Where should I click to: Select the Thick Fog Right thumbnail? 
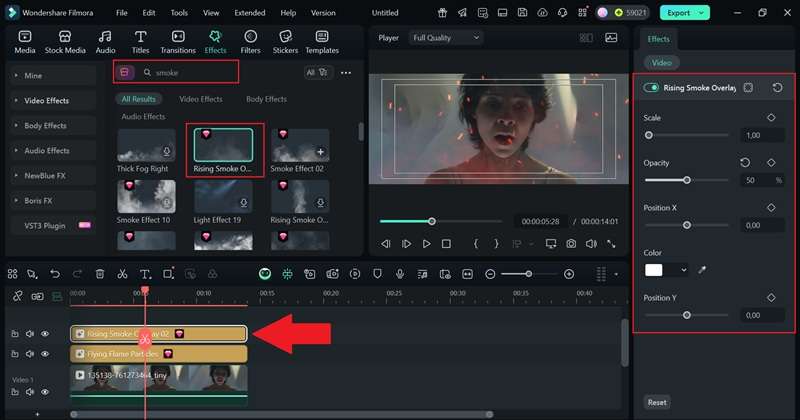tap(146, 145)
